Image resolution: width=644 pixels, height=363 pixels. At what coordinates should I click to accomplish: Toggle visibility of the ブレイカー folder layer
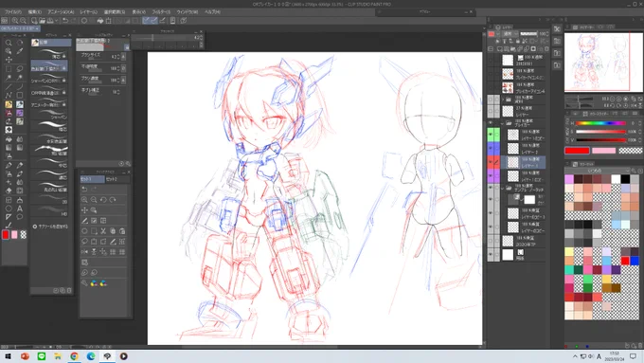pos(491,123)
